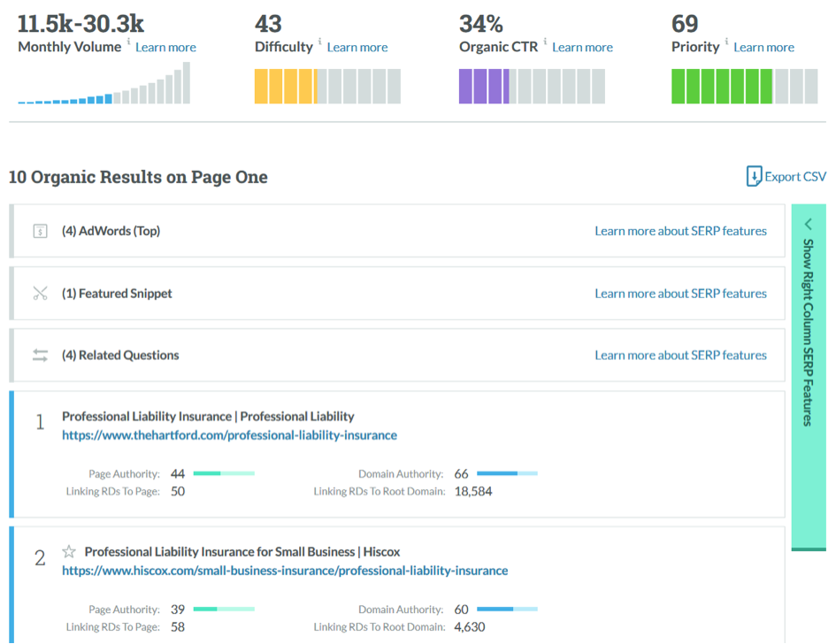Screen dimensions: 836x644
Task: Click info icon beside Monthly Volume
Action: 128,42
